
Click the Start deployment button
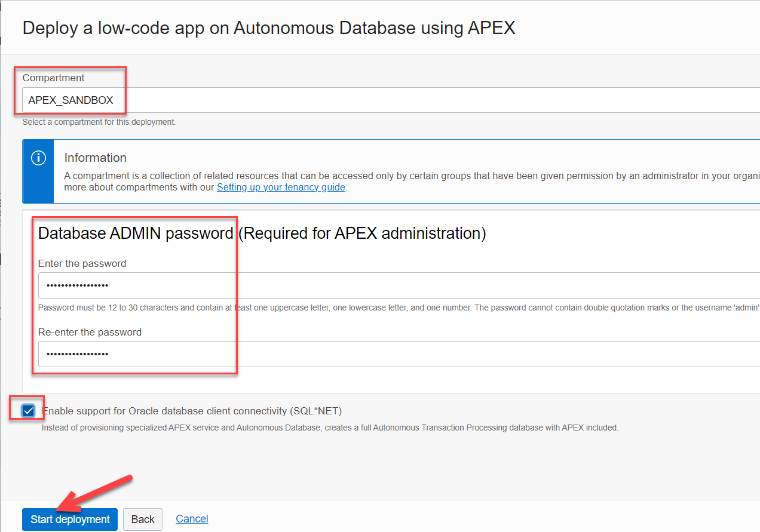(x=70, y=519)
